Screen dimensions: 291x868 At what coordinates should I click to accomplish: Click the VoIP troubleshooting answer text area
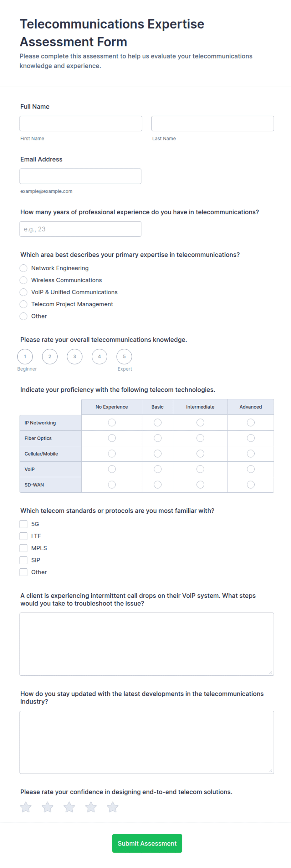[x=147, y=644]
